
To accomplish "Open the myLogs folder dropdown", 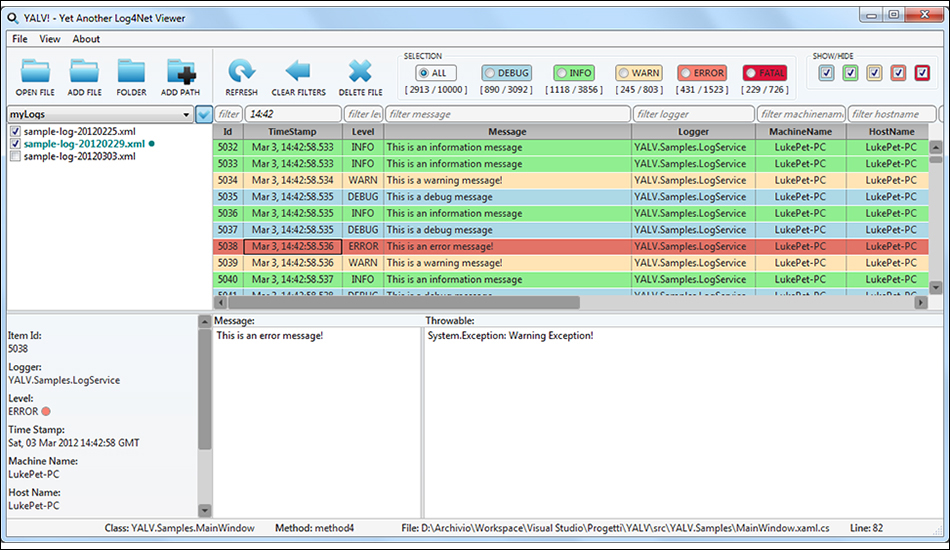I will click(x=186, y=114).
